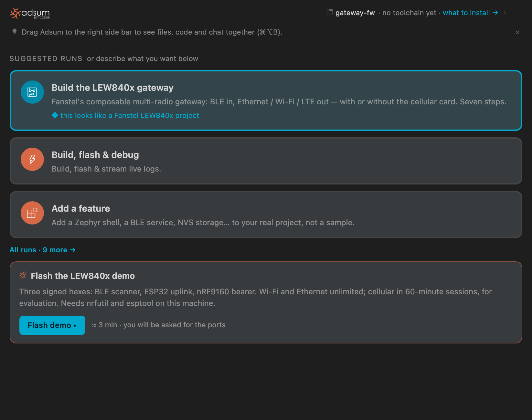532x420 pixels.
Task: Click the gateway-fw folder icon
Action: click(x=330, y=12)
